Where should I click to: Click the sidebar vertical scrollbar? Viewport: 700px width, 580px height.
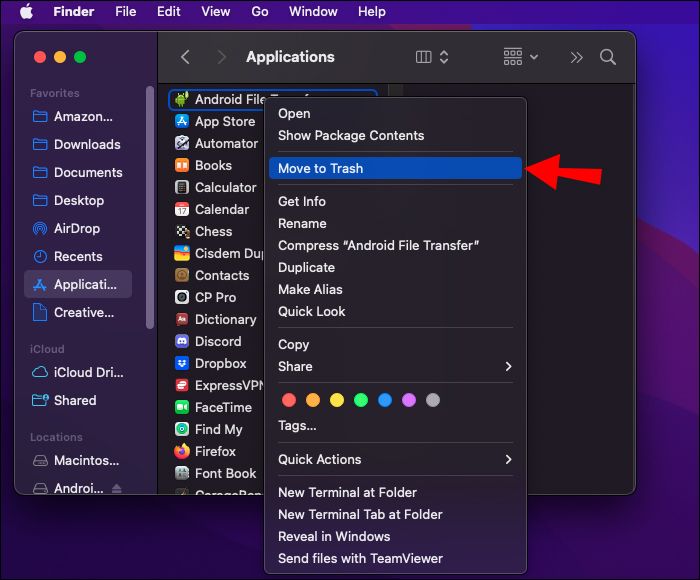[x=150, y=208]
